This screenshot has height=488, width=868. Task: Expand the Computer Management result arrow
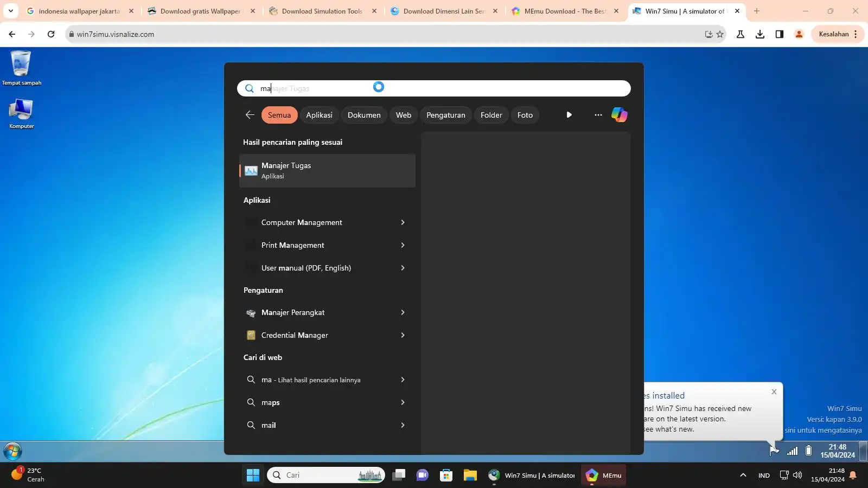pos(403,222)
